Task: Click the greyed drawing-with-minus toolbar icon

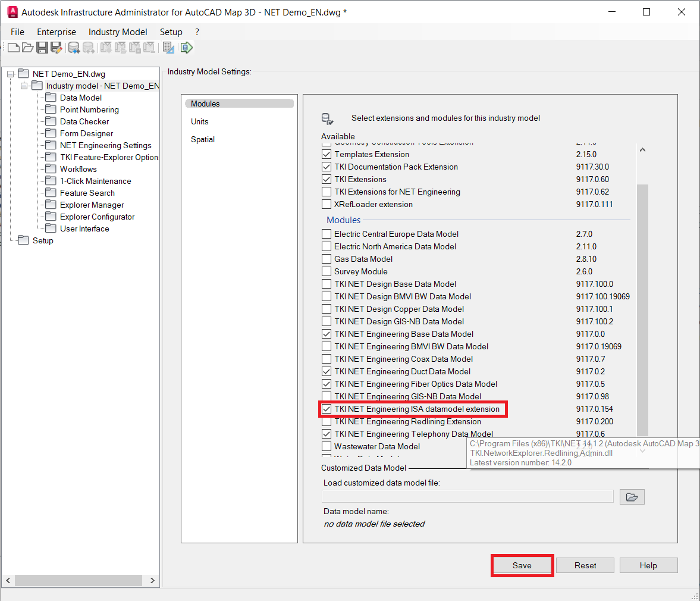Action: (x=149, y=48)
